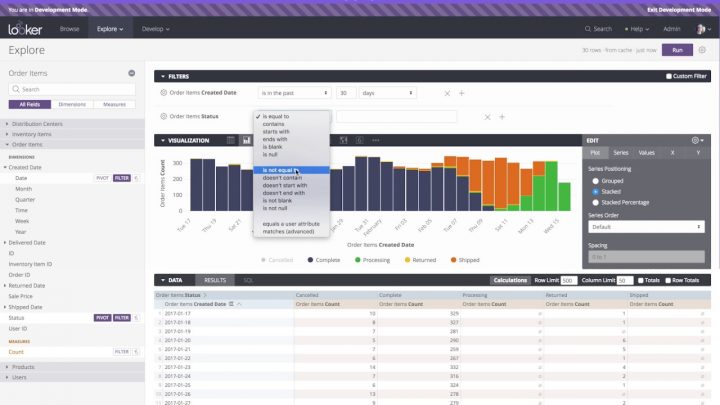Click the Date row extra options icon

136,178
